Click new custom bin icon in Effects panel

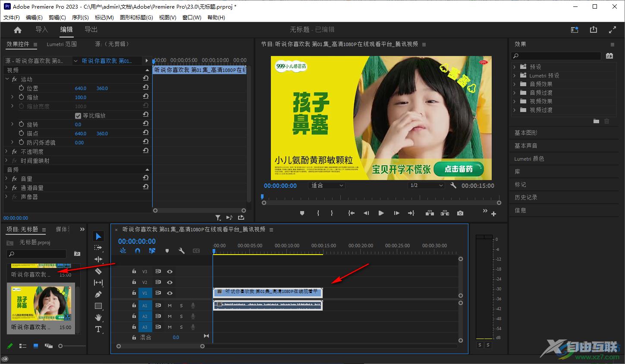click(x=596, y=121)
